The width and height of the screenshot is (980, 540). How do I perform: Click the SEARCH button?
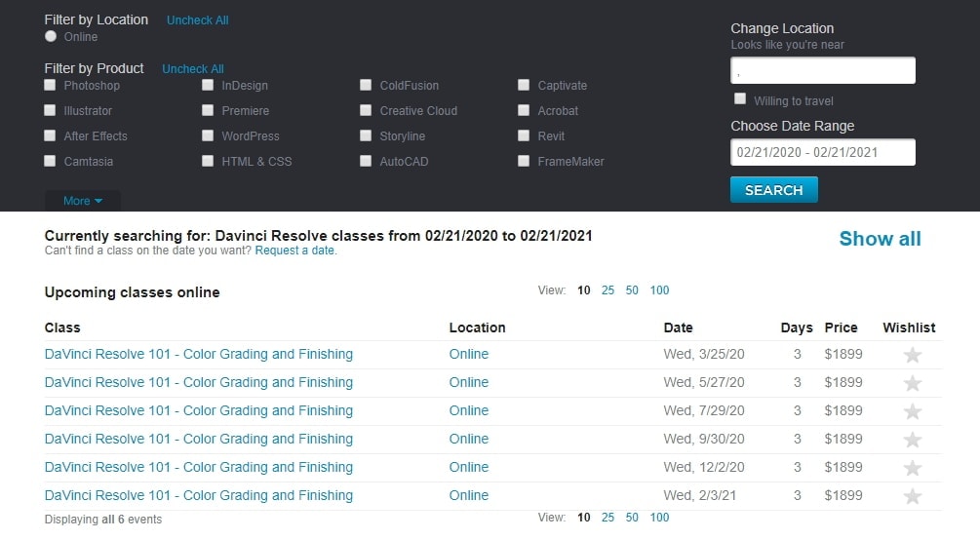pyautogui.click(x=773, y=190)
